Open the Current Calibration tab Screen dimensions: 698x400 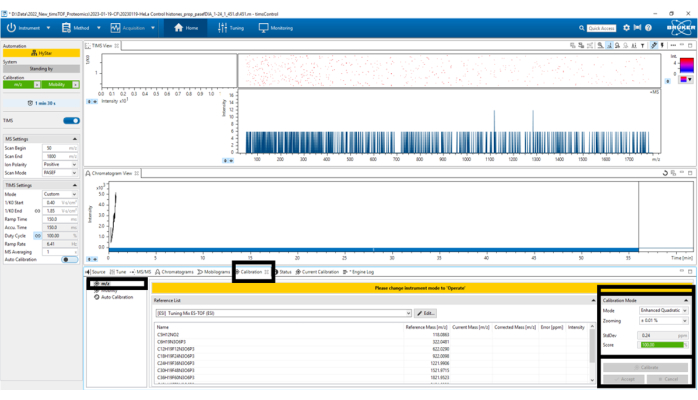coord(317,272)
